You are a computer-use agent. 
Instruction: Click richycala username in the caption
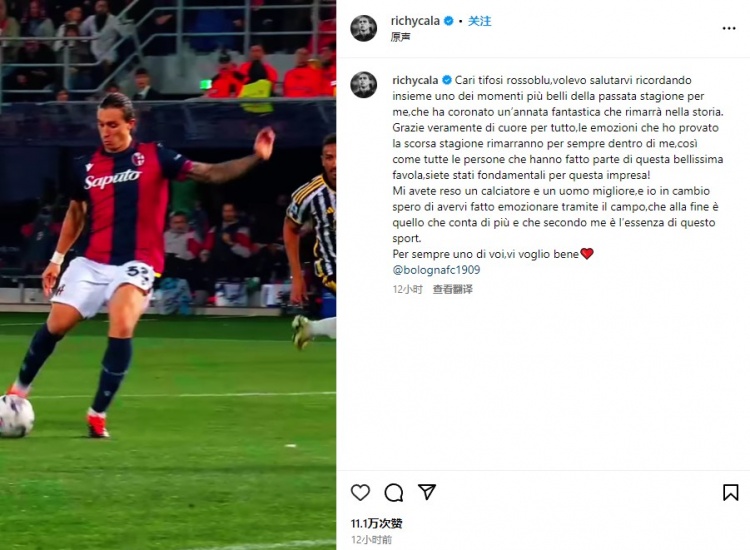click(415, 80)
